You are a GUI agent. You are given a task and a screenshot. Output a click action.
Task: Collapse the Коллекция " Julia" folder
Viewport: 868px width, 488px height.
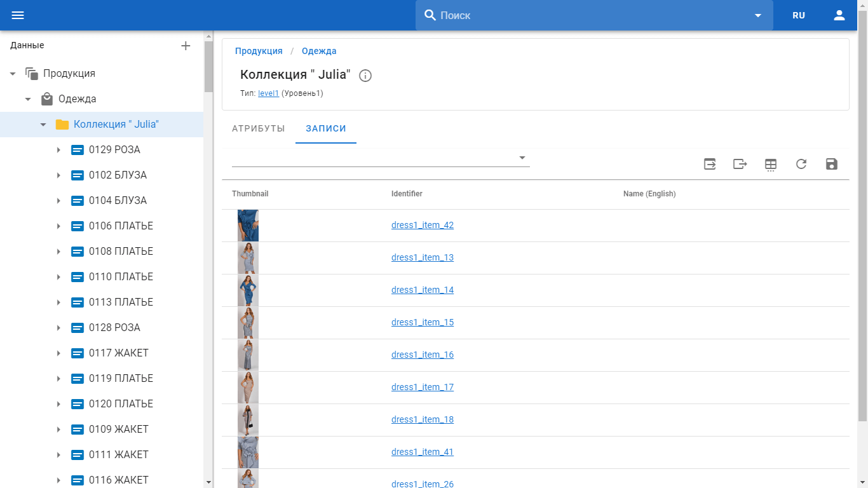43,125
